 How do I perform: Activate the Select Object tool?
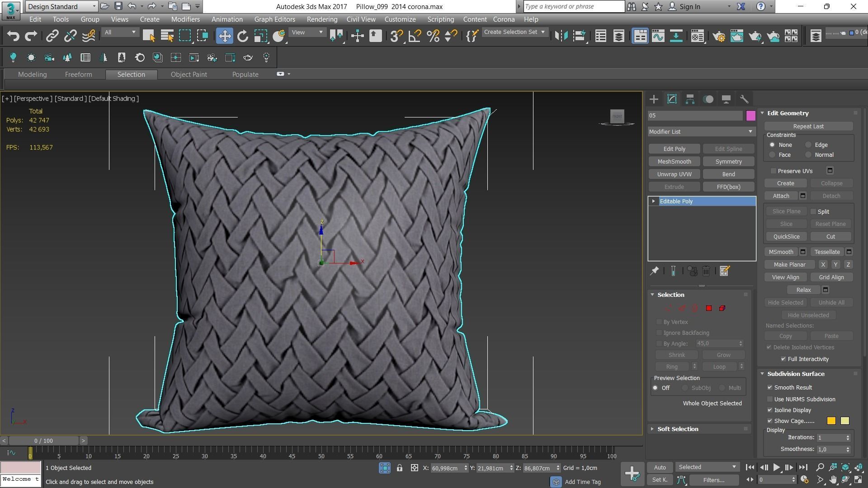pyautogui.click(x=149, y=36)
